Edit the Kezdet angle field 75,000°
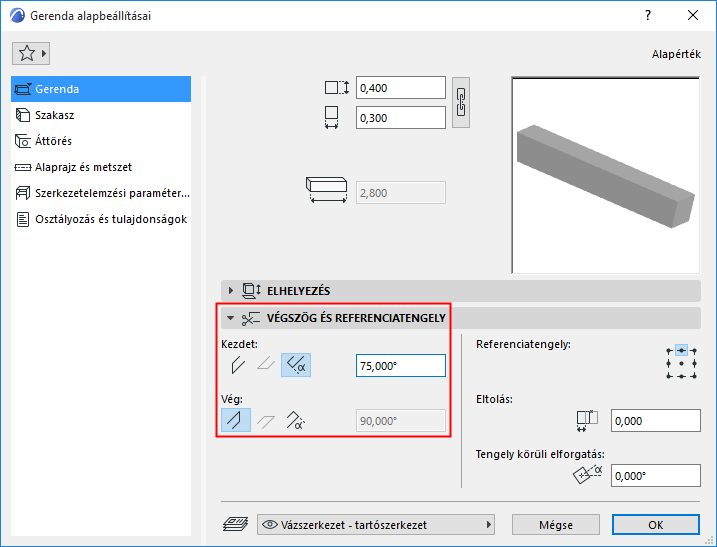The width and height of the screenshot is (717, 547). click(401, 366)
